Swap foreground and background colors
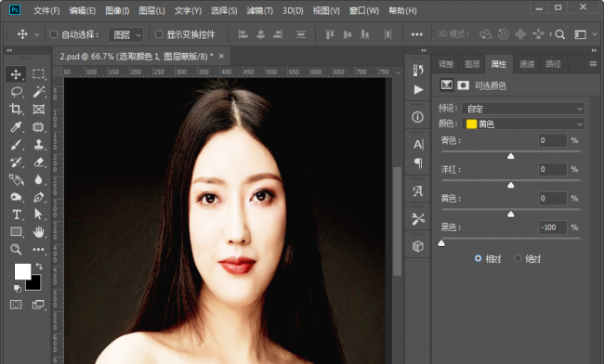The image size is (604, 364). [x=39, y=266]
